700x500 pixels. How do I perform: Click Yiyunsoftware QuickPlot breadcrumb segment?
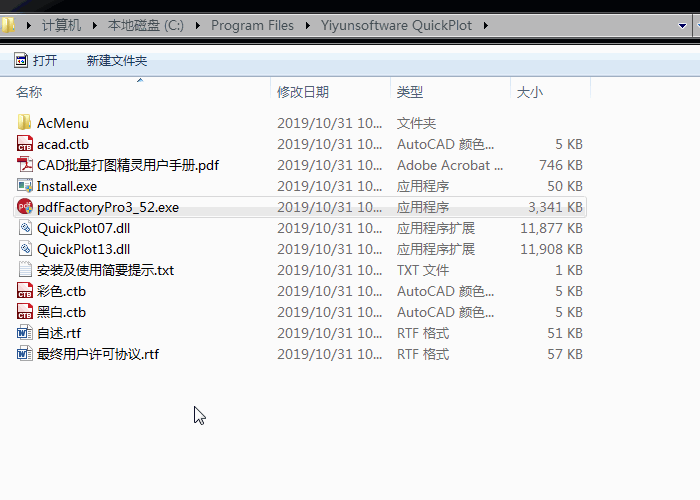(x=396, y=25)
